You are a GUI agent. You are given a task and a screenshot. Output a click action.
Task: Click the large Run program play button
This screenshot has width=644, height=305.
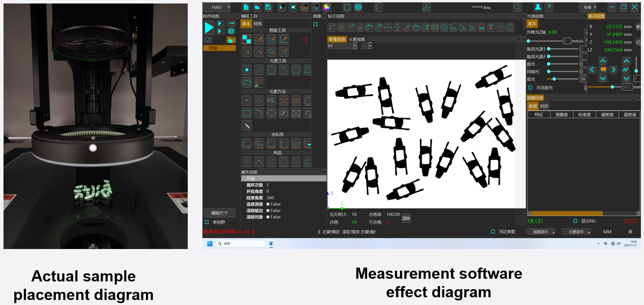coord(209,27)
